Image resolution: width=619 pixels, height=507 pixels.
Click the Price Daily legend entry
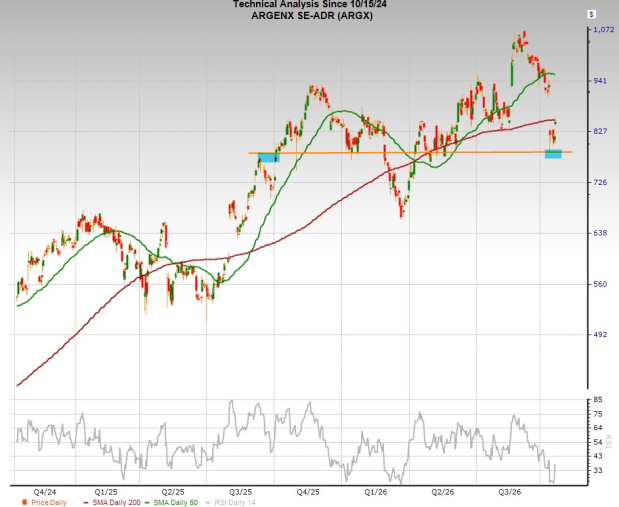(45, 502)
